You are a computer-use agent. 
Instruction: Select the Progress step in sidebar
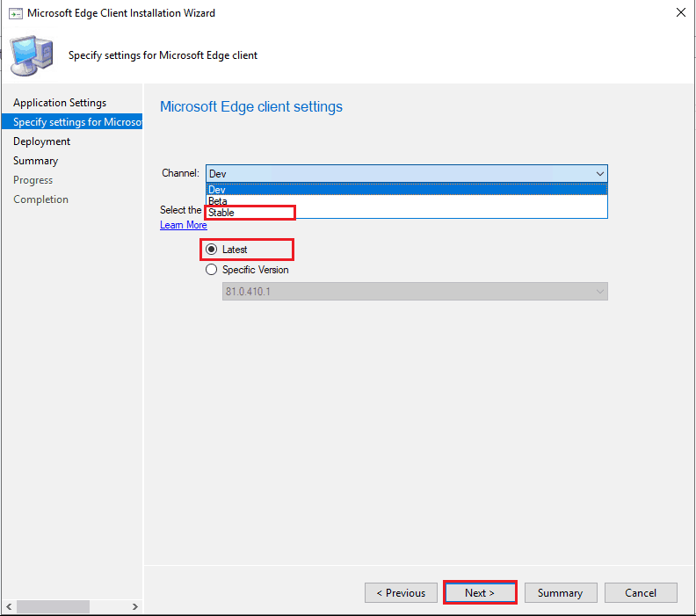pos(33,180)
